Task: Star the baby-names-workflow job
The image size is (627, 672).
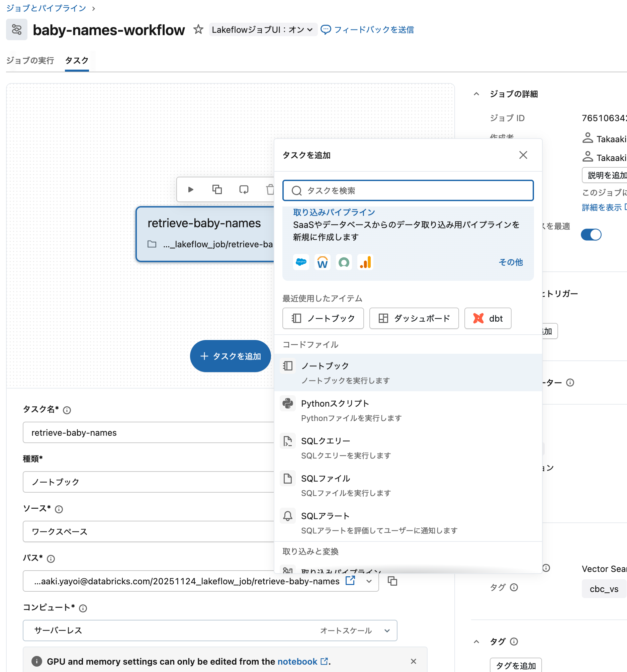Action: coord(198,29)
